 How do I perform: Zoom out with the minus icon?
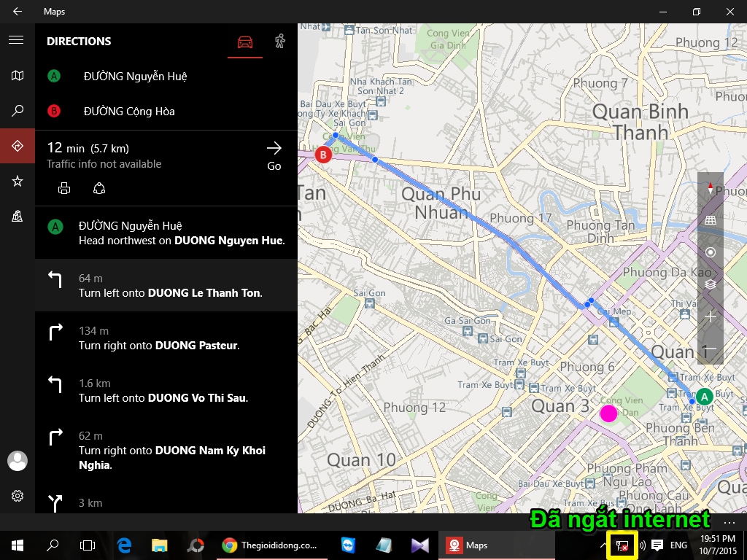(711, 349)
